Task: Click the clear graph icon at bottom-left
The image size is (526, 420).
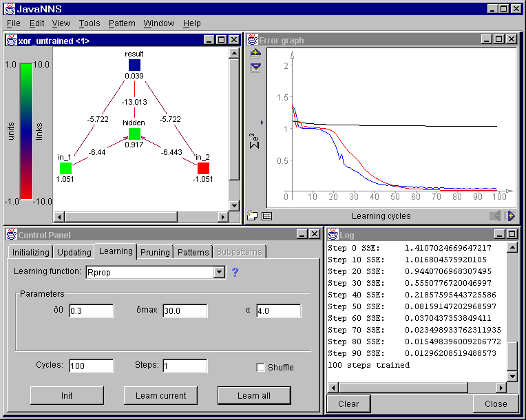Action: 253,216
